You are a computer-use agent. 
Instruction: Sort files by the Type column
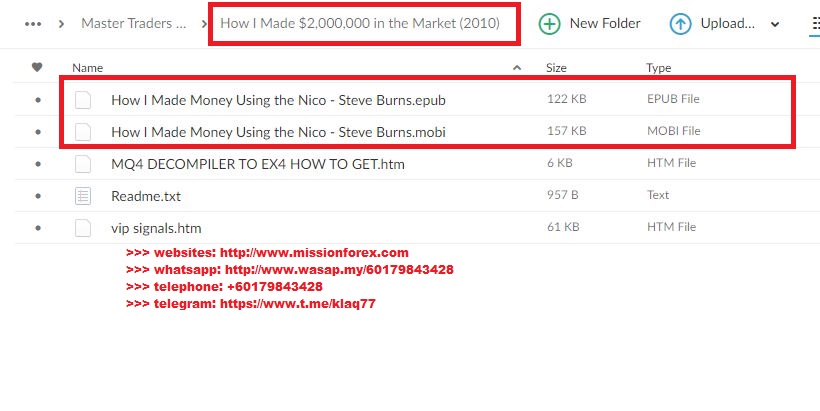pyautogui.click(x=658, y=68)
